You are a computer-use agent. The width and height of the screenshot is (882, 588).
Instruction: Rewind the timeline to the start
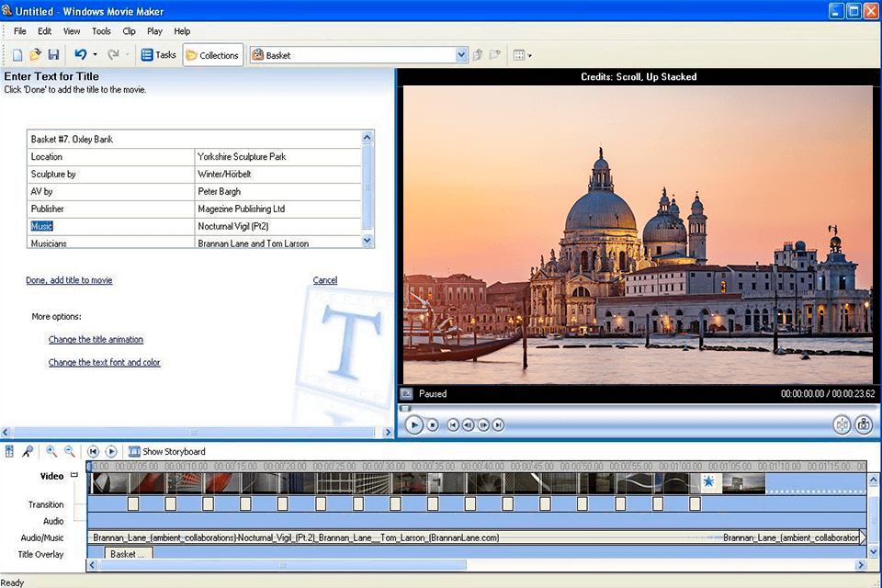click(x=94, y=451)
